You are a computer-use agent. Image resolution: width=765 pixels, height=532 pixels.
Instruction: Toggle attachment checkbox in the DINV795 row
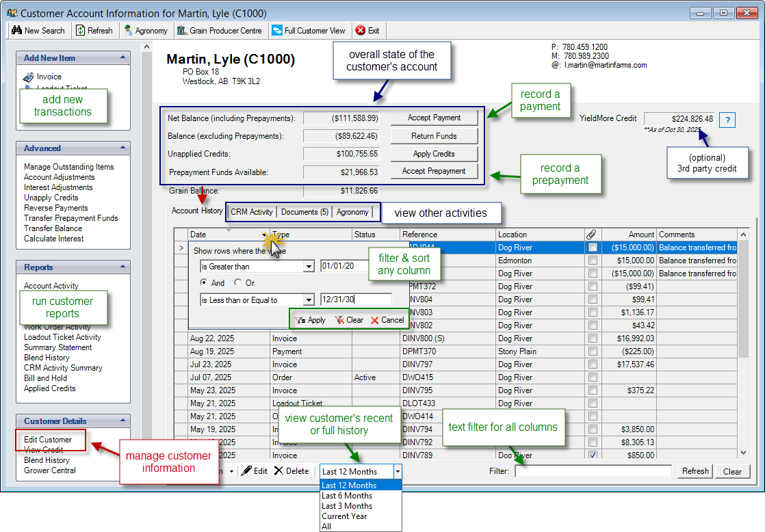(x=593, y=390)
